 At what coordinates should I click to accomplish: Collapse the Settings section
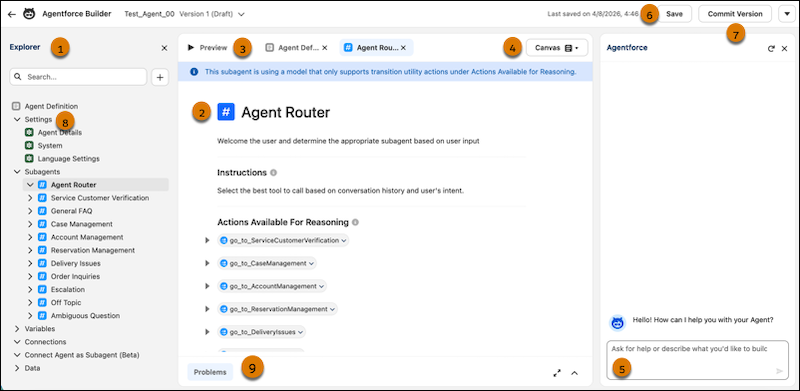(17, 119)
